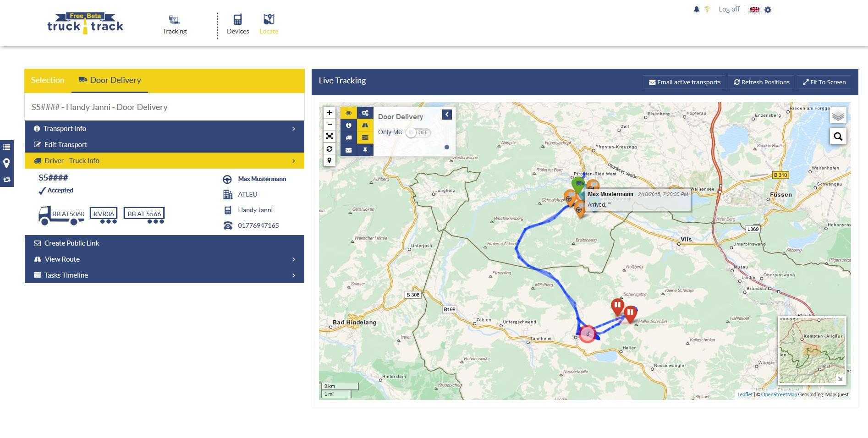The height and width of the screenshot is (438, 868).
Task: Toggle the Only Me switch
Action: point(418,132)
